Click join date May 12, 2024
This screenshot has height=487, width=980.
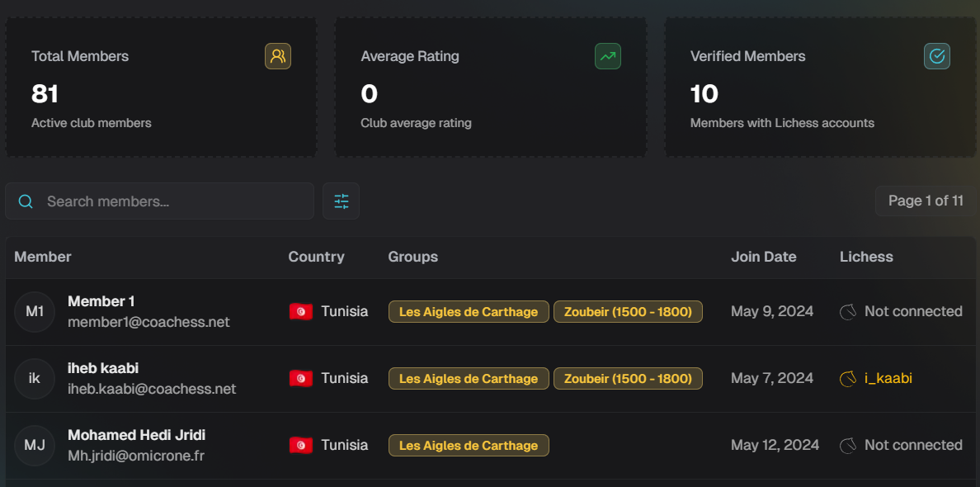point(775,445)
